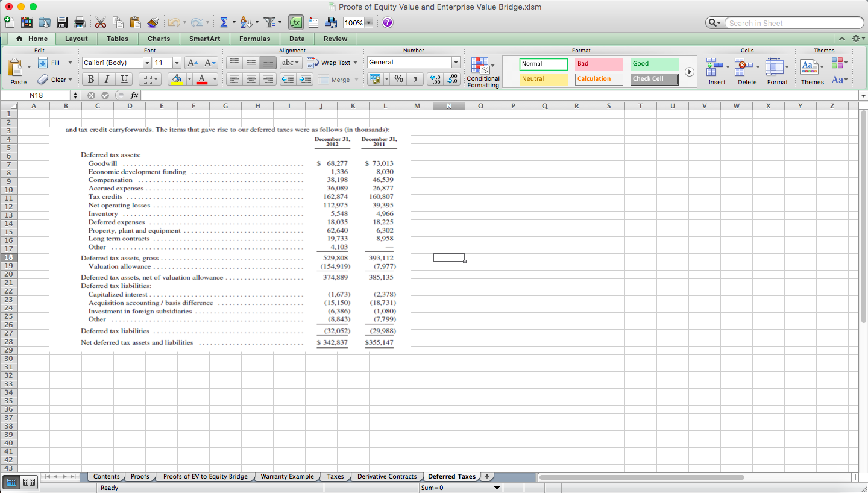
Task: Open the General number format dropdown
Action: tap(456, 63)
